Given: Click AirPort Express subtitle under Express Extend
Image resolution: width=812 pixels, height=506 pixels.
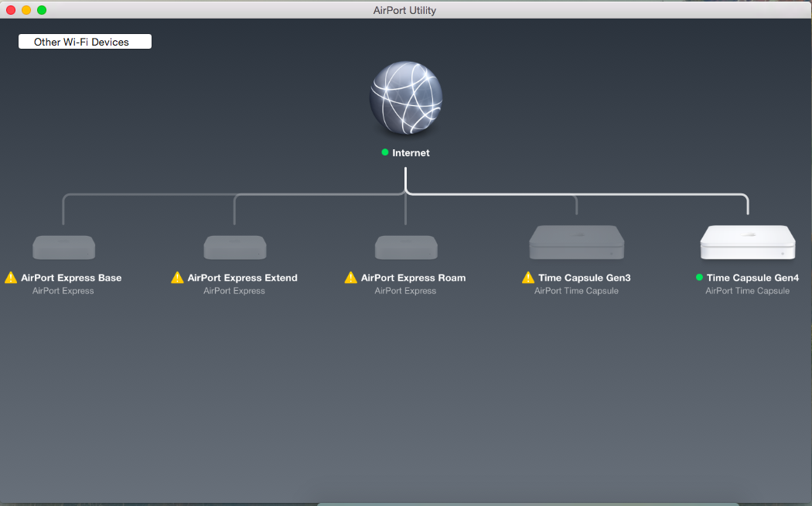Looking at the screenshot, I should point(234,291).
